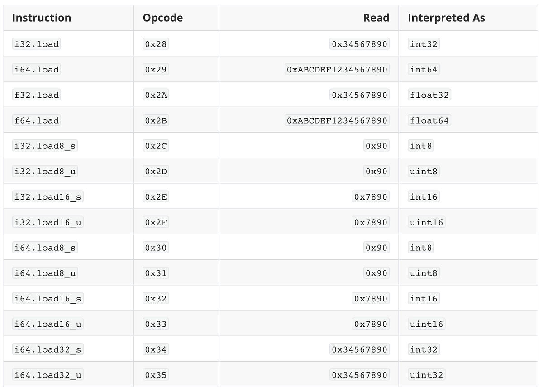
Task: Click the i32.load8_s instruction code
Action: click(45, 146)
